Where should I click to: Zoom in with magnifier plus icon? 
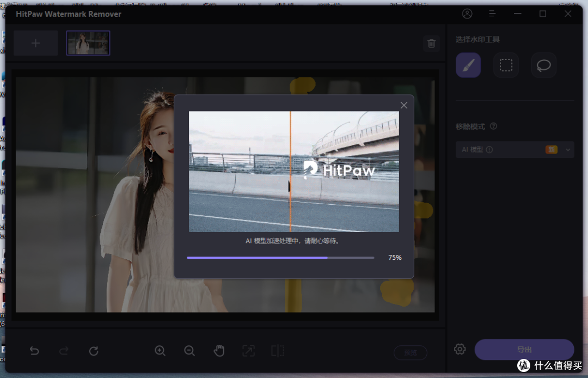click(x=160, y=351)
